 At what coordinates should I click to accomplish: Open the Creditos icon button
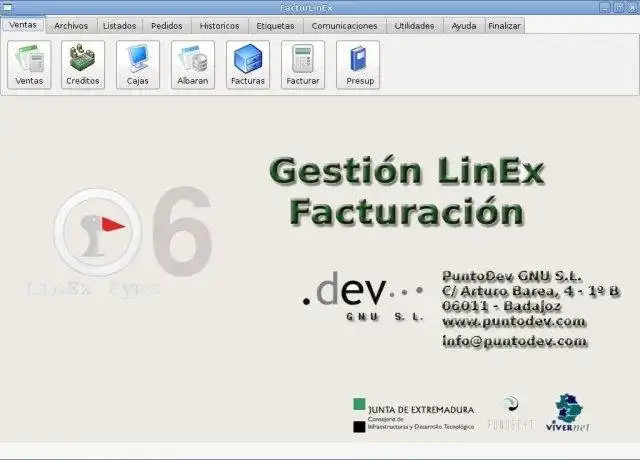click(x=83, y=64)
